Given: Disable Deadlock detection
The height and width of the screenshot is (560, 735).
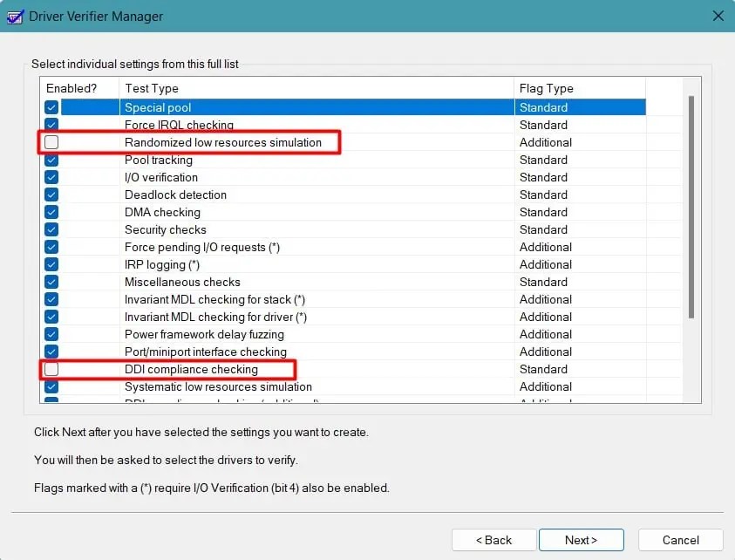Looking at the screenshot, I should [x=51, y=195].
